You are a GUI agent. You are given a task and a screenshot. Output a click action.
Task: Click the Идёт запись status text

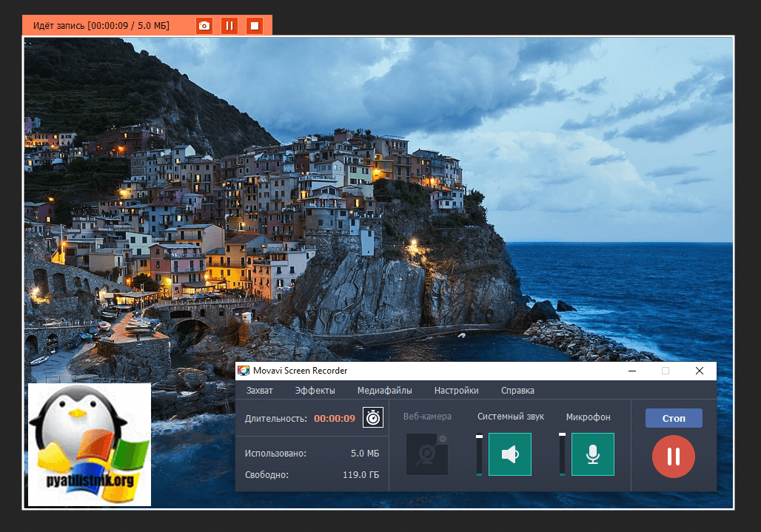tap(101, 26)
